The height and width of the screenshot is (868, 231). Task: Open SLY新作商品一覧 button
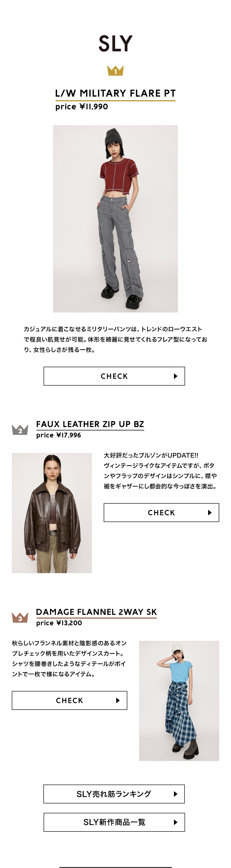(114, 822)
